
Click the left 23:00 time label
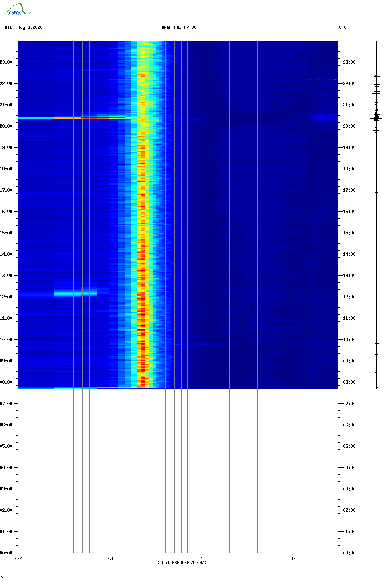[6, 62]
